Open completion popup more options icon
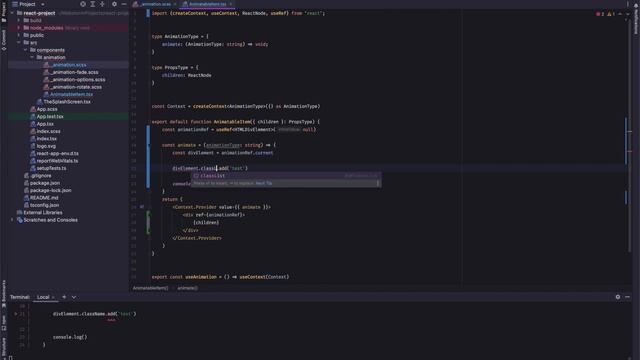This screenshot has height=360, width=640. point(378,183)
